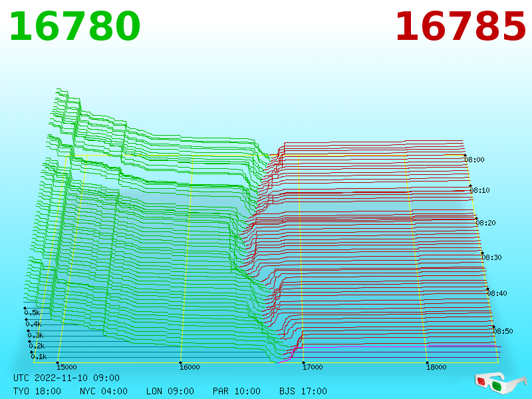Click the 0.3k volume axis label

click(x=36, y=336)
